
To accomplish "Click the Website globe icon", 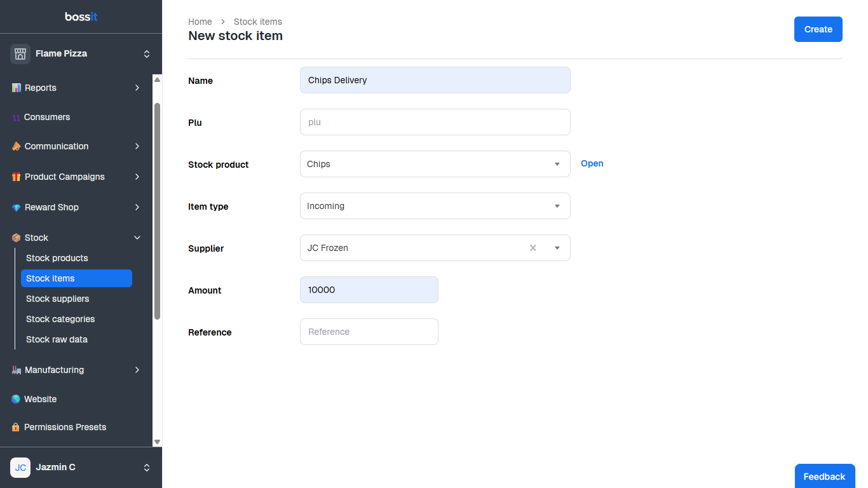I will point(16,399).
